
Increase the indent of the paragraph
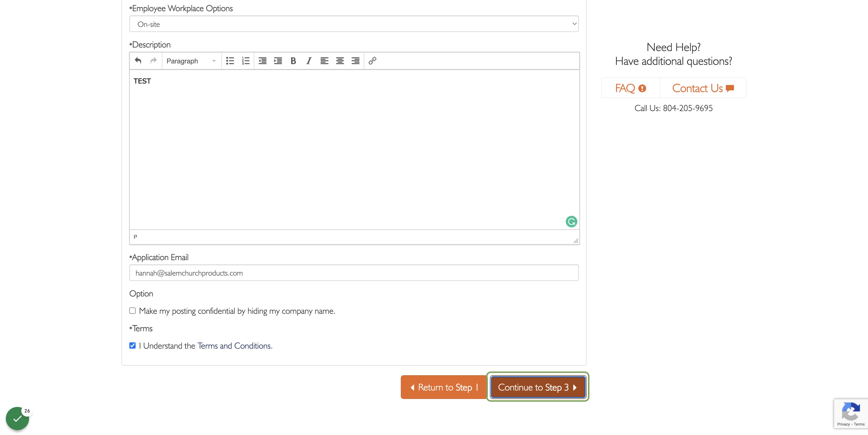(x=278, y=60)
